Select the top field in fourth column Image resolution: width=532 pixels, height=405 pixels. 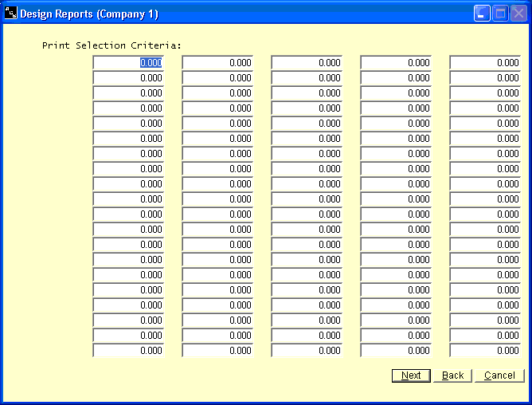(396, 63)
